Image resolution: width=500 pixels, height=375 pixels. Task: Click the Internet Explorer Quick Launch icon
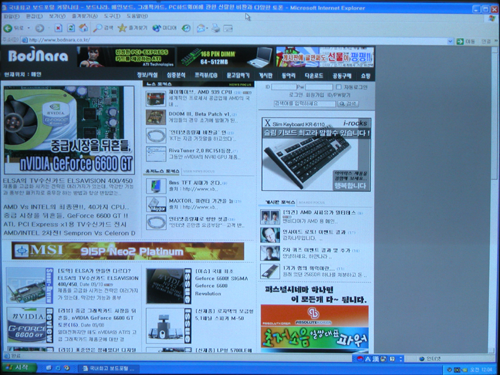[58, 368]
